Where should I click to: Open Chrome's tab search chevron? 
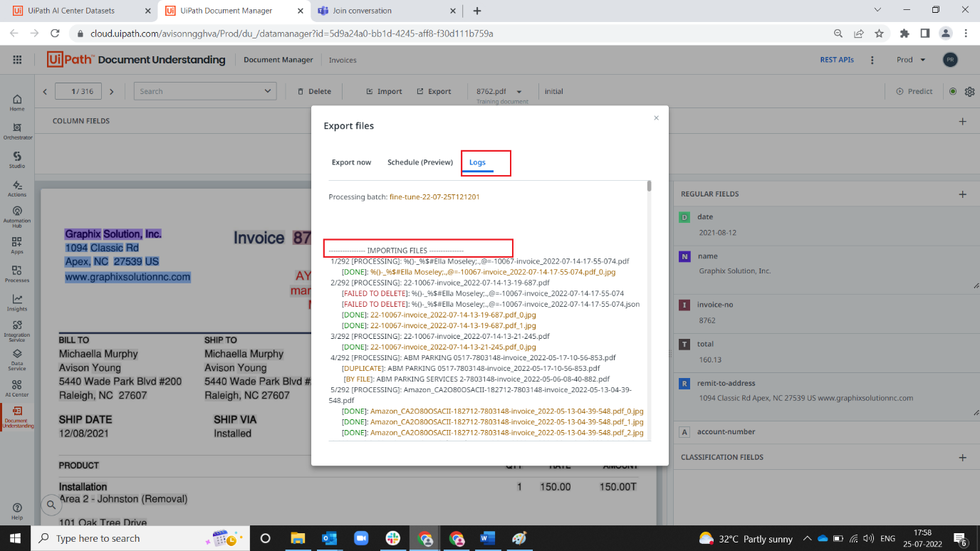click(878, 10)
